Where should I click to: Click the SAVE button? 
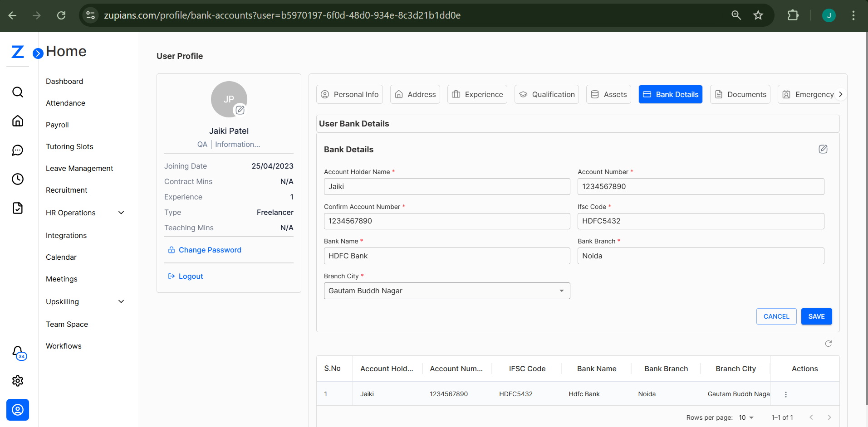816,316
